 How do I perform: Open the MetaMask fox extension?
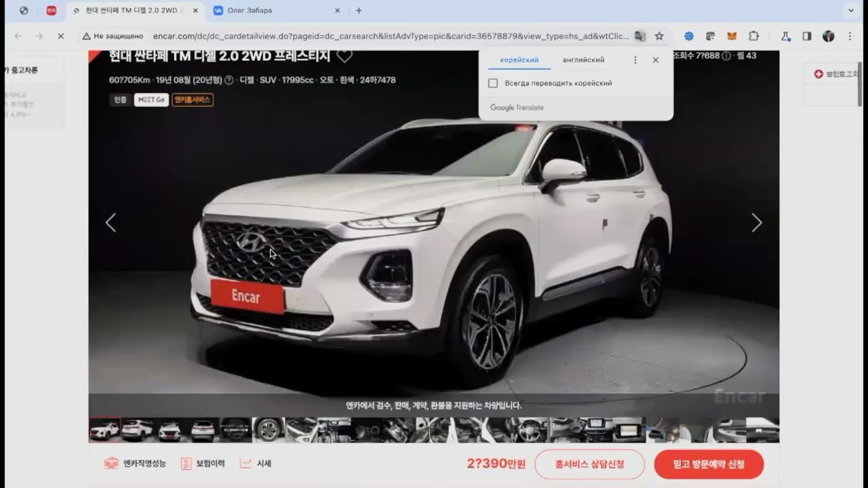coord(732,36)
